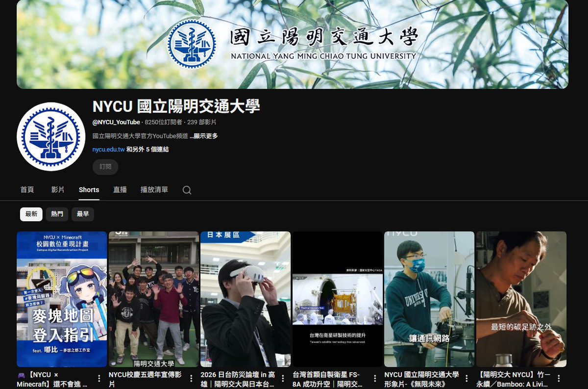Open the nycu.edu.tw link
The image size is (588, 389).
(x=108, y=150)
